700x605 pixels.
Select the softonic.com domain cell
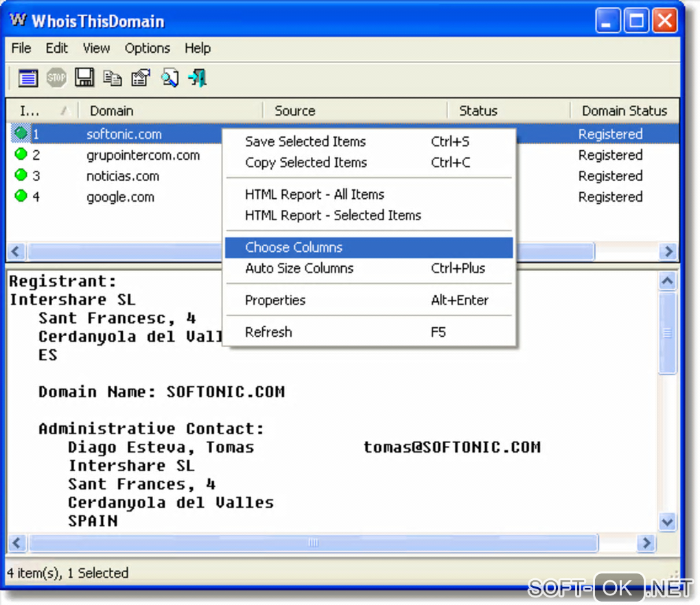[124, 134]
